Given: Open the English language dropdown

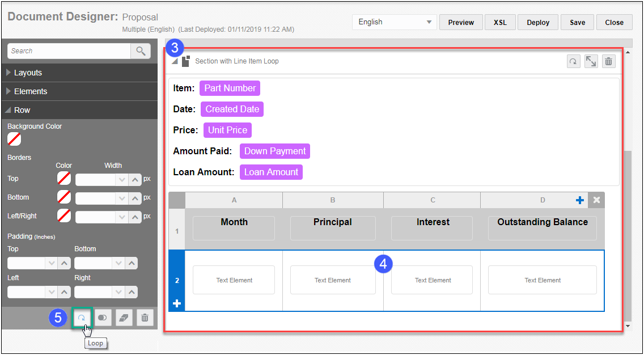Looking at the screenshot, I should click(x=395, y=22).
